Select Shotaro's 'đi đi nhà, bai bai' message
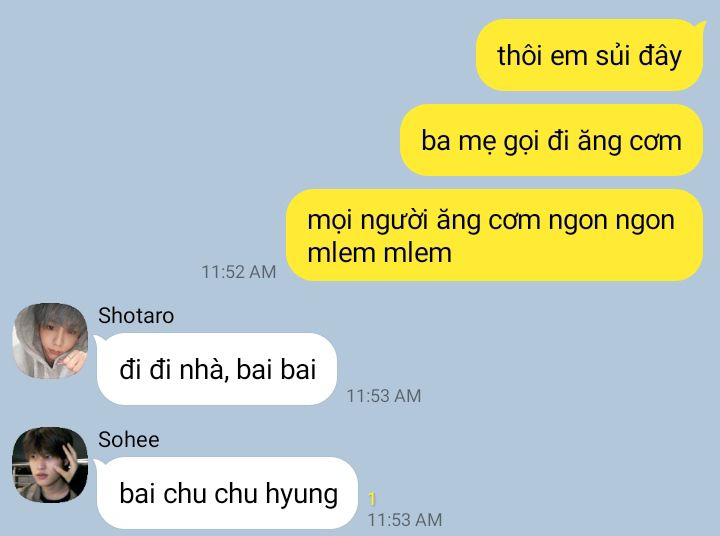 tap(217, 369)
